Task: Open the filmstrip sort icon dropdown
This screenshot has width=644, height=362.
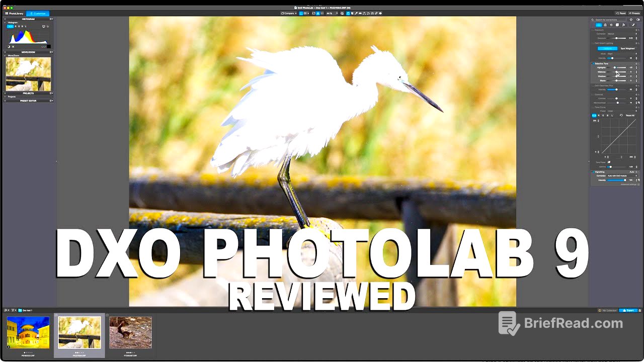Action: click(x=7, y=310)
